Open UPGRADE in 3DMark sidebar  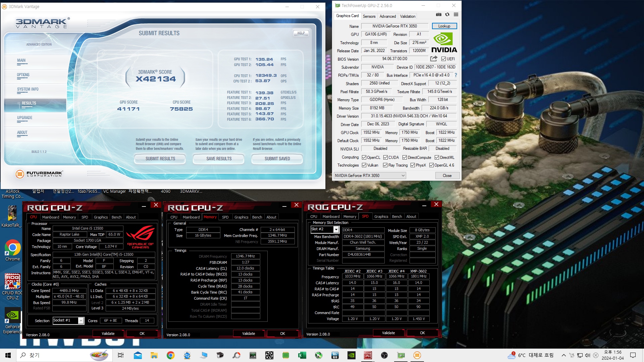pyautogui.click(x=25, y=118)
